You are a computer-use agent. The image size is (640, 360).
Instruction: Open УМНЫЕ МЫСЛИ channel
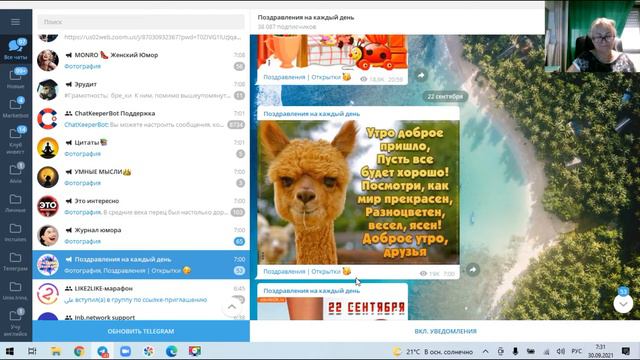pos(141,177)
